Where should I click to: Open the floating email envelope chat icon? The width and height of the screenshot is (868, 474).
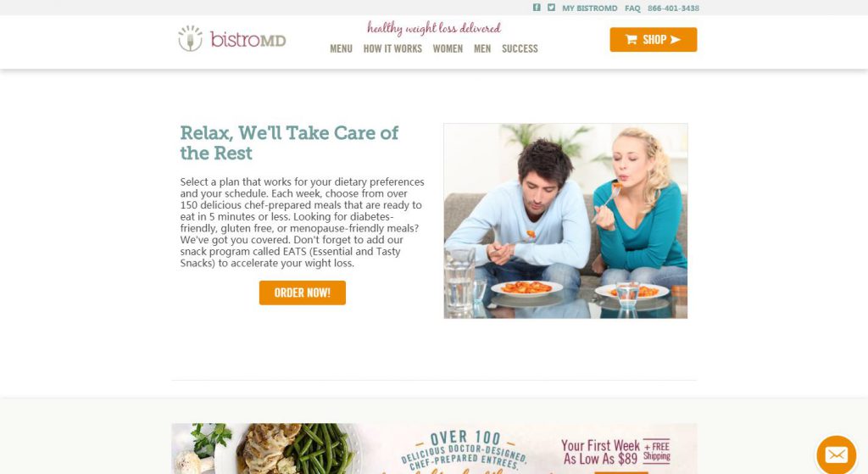[836, 455]
